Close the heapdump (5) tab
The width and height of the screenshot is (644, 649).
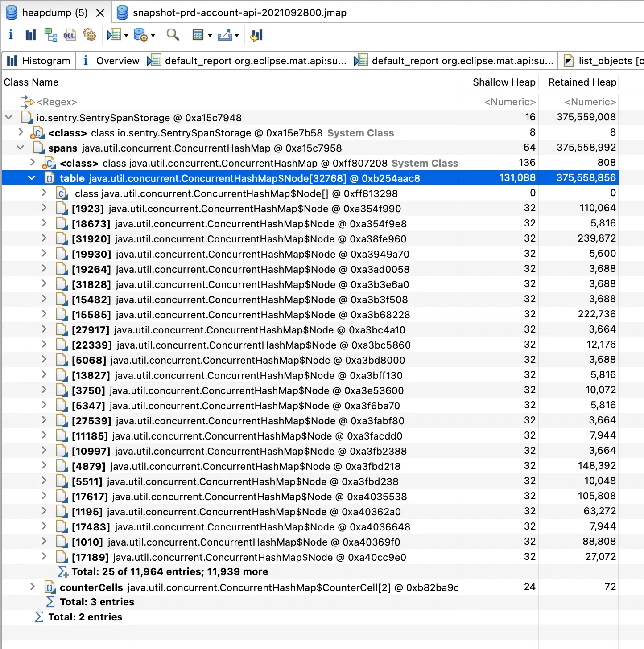(x=100, y=13)
